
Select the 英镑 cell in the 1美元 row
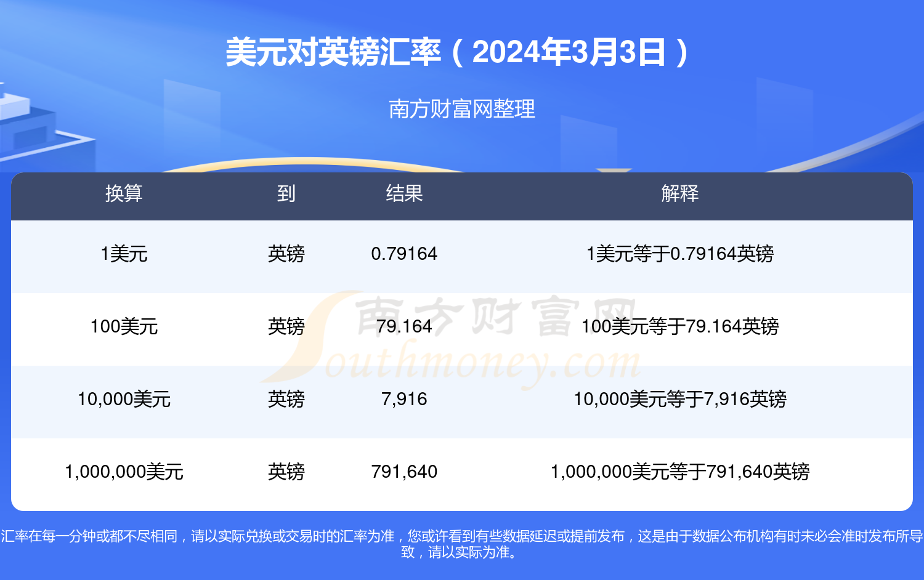click(286, 254)
